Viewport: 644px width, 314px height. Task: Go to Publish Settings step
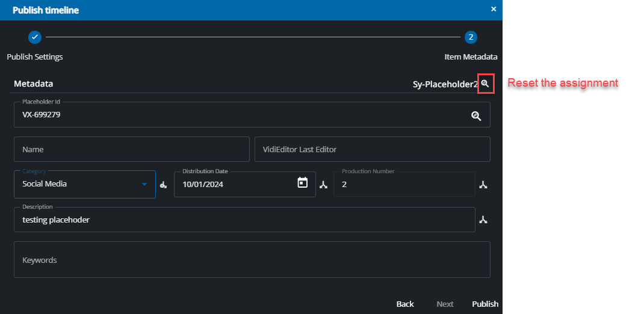click(x=35, y=57)
